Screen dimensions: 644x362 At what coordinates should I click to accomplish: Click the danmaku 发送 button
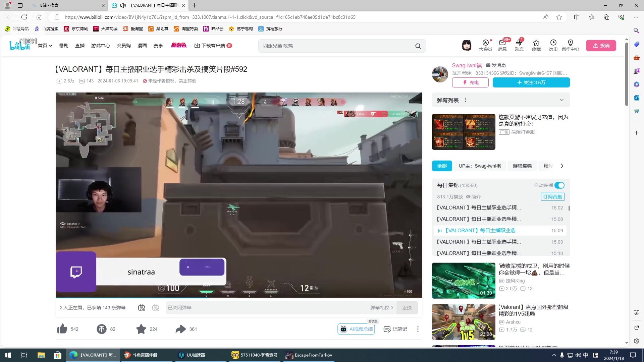[407, 308]
